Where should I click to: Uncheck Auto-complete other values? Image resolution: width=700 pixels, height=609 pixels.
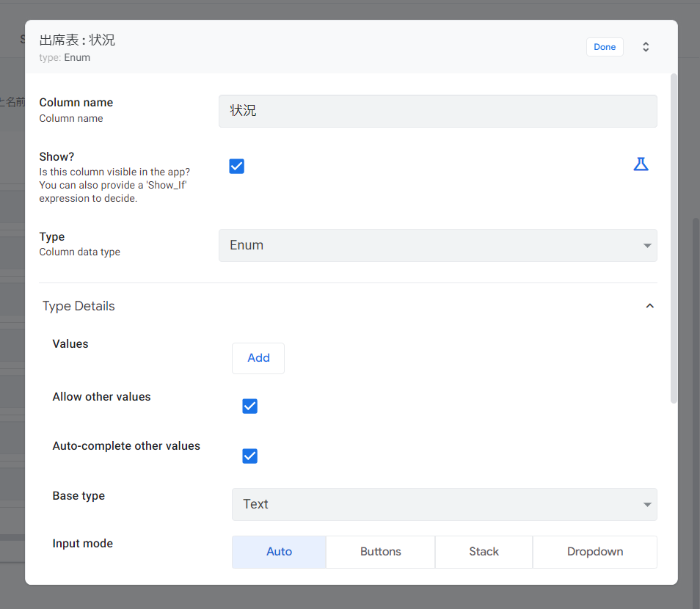tap(250, 456)
